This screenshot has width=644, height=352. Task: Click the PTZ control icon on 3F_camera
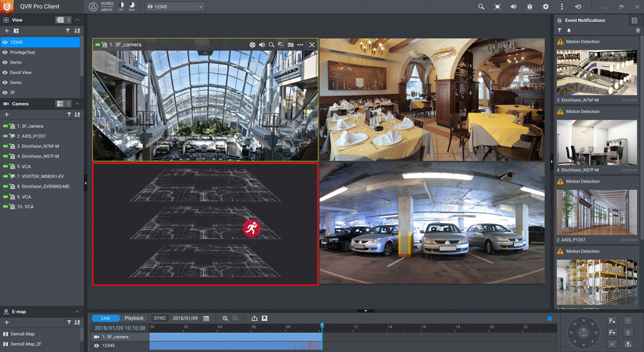[252, 44]
